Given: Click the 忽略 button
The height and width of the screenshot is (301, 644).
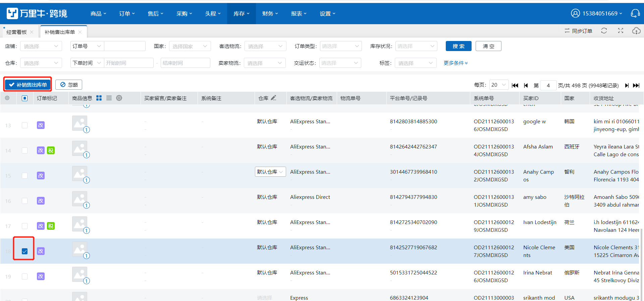Looking at the screenshot, I should click(69, 85).
